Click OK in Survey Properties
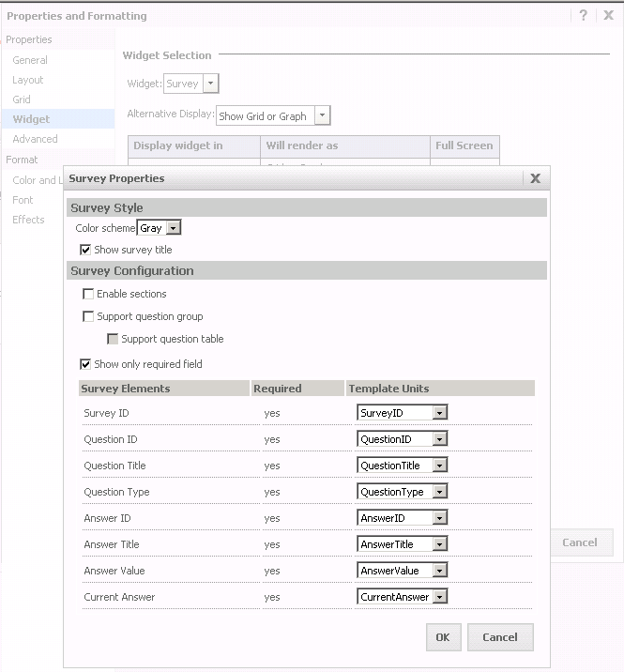The height and width of the screenshot is (672, 624). coord(442,637)
